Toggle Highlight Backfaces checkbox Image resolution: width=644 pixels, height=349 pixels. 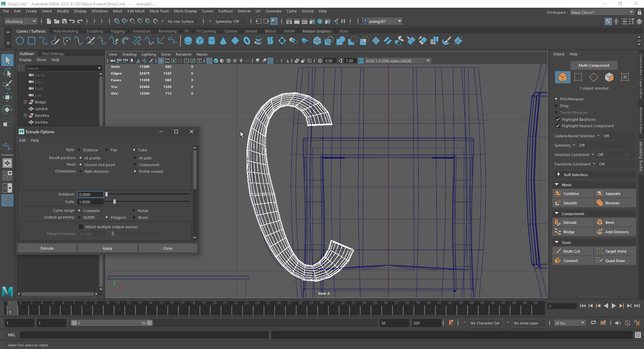[558, 119]
